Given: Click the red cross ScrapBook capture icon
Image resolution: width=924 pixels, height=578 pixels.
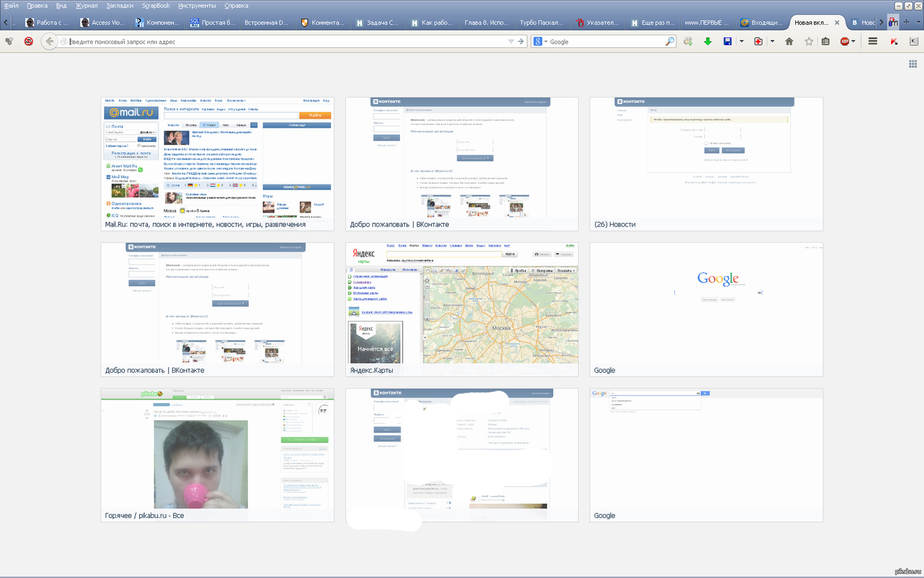Looking at the screenshot, I should click(758, 42).
